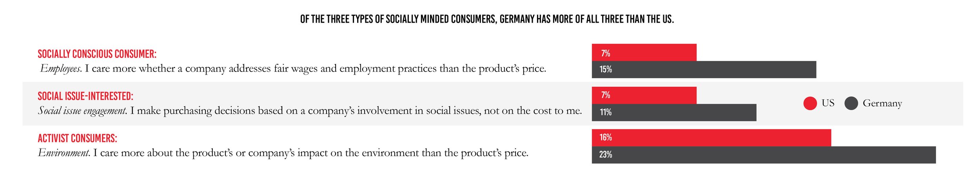Screen dimensions: 980x174
Task: Click the red US legend circle
Action: pyautogui.click(x=810, y=104)
